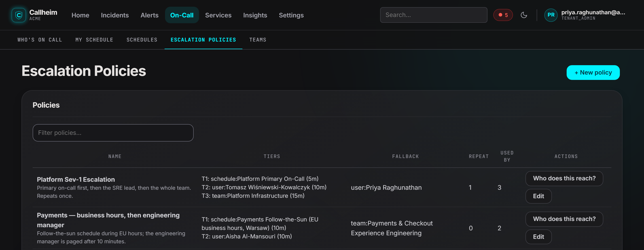Toggle dark mode with the moon icon

point(524,15)
